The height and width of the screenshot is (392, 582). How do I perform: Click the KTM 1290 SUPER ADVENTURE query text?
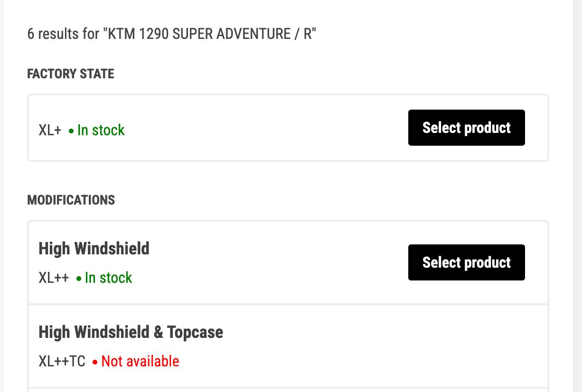click(209, 34)
